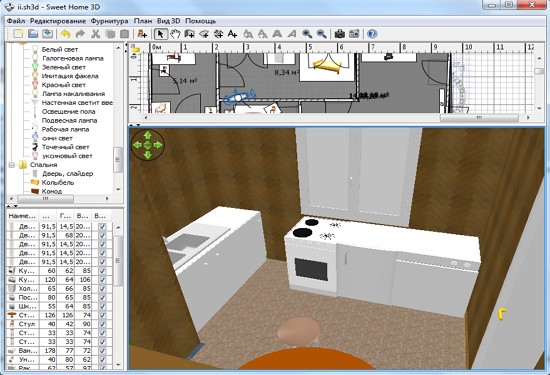Open the Помощь menu
This screenshot has width=550, height=375.
tap(200, 21)
